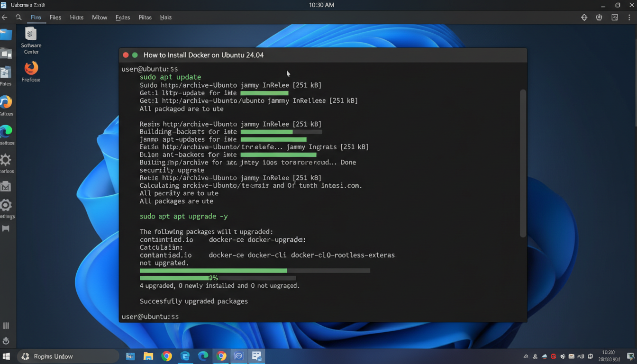This screenshot has width=637, height=364.
Task: Open the volume tray icon
Action: (563, 356)
